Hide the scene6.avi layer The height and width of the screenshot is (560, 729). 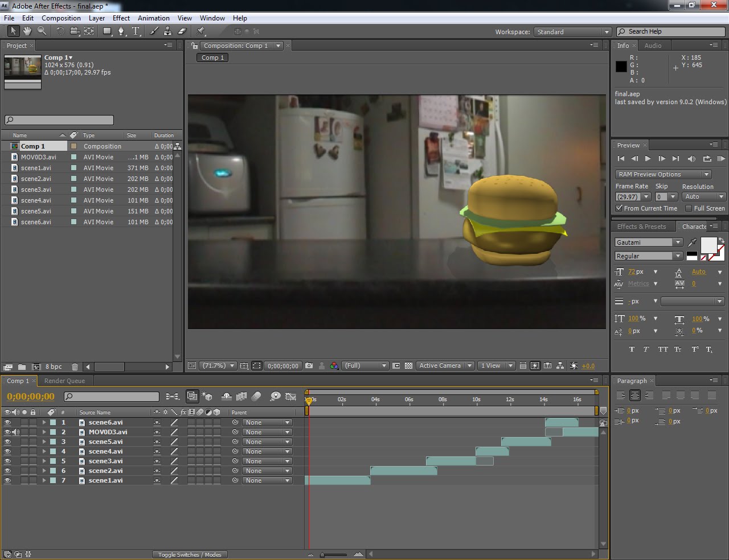pyautogui.click(x=7, y=422)
